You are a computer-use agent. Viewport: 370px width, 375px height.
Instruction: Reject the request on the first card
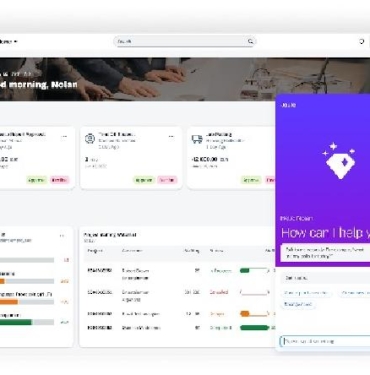pyautogui.click(x=59, y=180)
